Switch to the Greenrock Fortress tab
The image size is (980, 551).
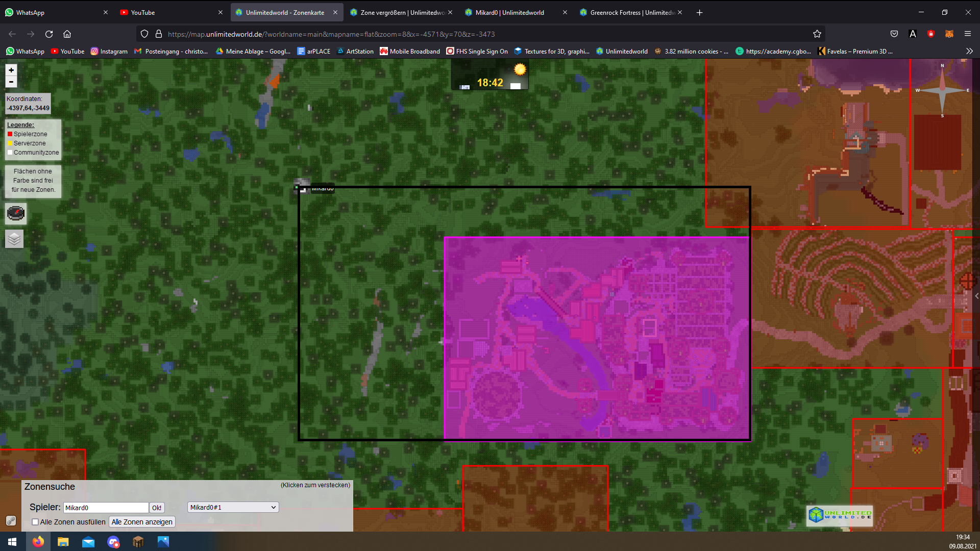[x=631, y=12]
